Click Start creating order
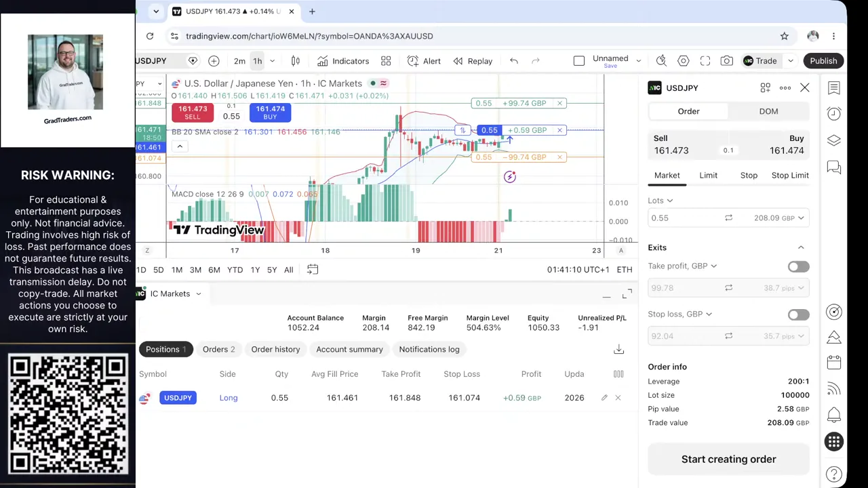The image size is (868, 488). (729, 460)
